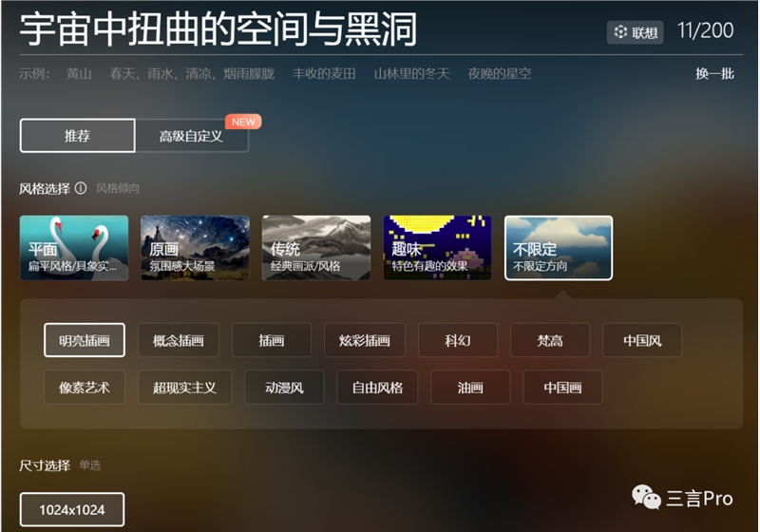Select the 梵高 style option
The image size is (760, 532).
tap(550, 340)
